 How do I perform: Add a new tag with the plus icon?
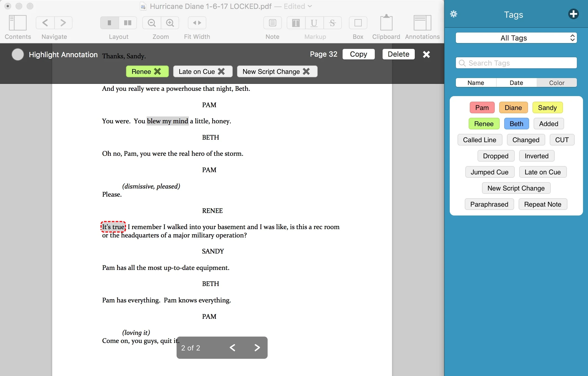pos(573,14)
